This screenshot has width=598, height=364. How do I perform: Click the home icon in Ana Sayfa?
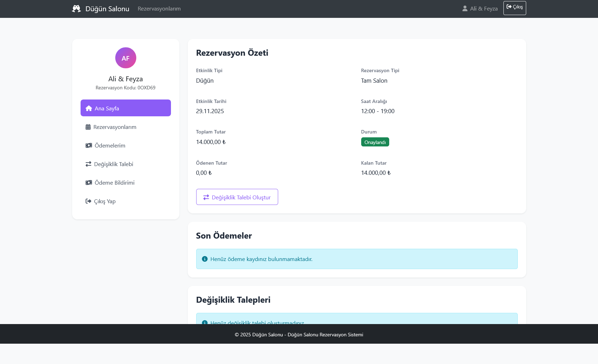click(x=89, y=108)
